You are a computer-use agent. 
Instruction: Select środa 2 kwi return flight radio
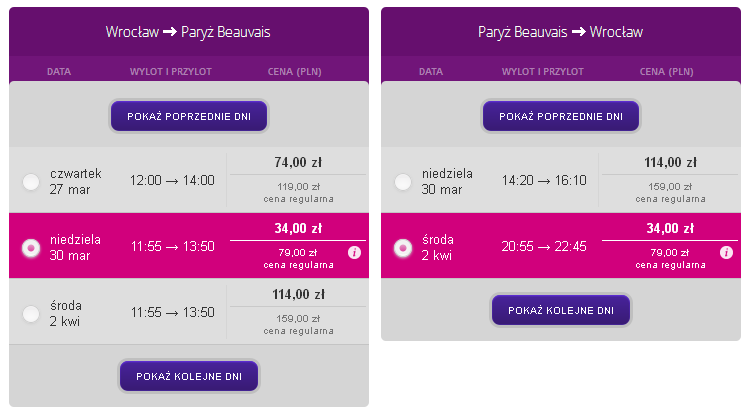(403, 248)
